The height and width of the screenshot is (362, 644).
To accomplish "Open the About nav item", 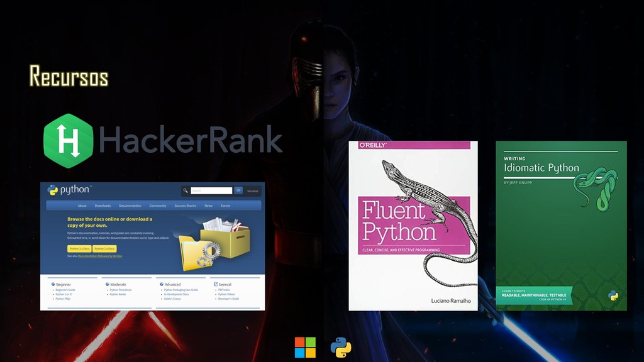I will point(82,206).
